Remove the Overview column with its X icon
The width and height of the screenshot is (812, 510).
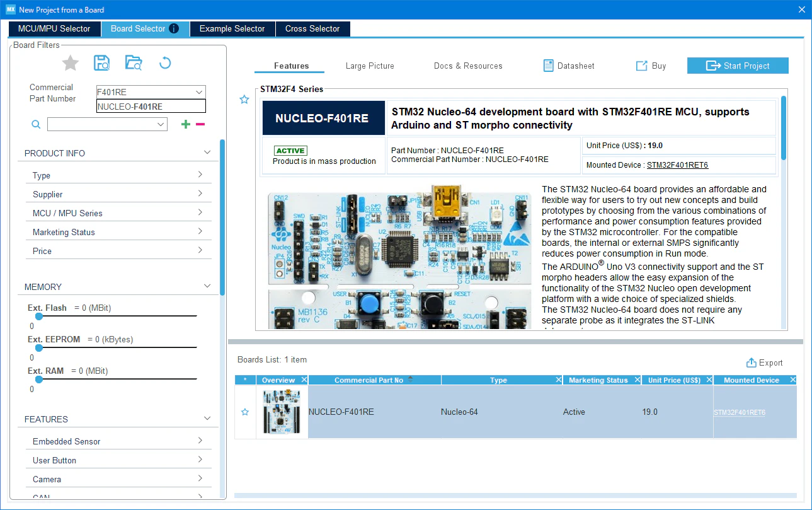304,380
